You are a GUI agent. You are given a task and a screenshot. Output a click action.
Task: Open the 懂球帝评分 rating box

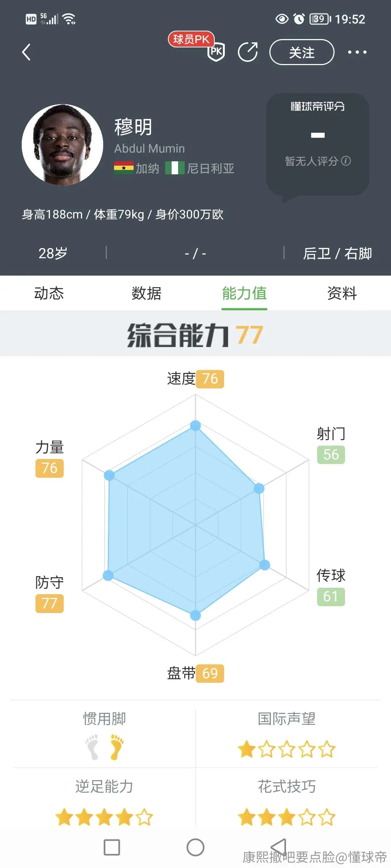click(318, 145)
